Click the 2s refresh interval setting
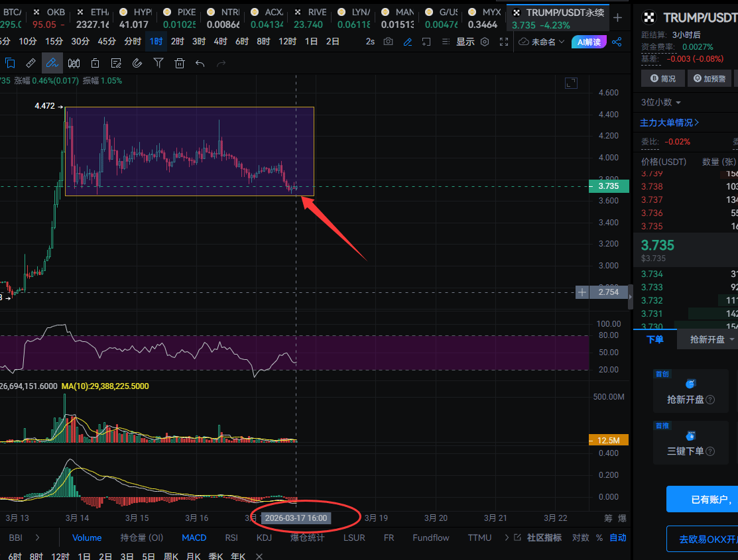Image resolution: width=738 pixels, height=560 pixels. click(x=370, y=42)
